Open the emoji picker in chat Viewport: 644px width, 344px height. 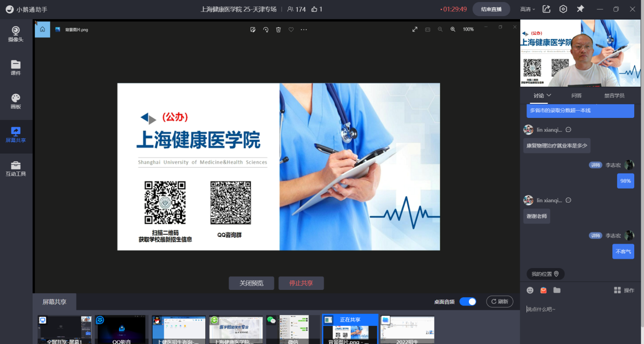pos(530,290)
